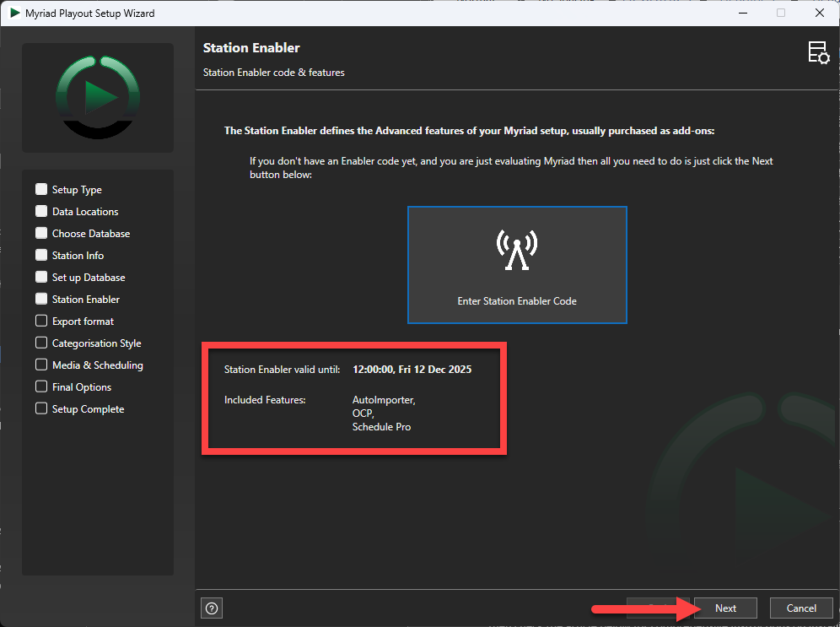The image size is (840, 627).
Task: Select the Setup Type label in the sidebar
Action: pos(77,190)
